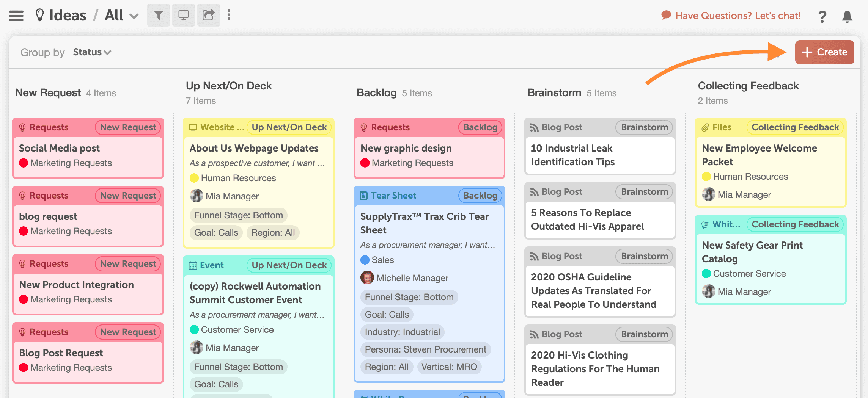Viewport: 868px width, 398px height.
Task: Open the three-dot more options menu
Action: point(229,15)
